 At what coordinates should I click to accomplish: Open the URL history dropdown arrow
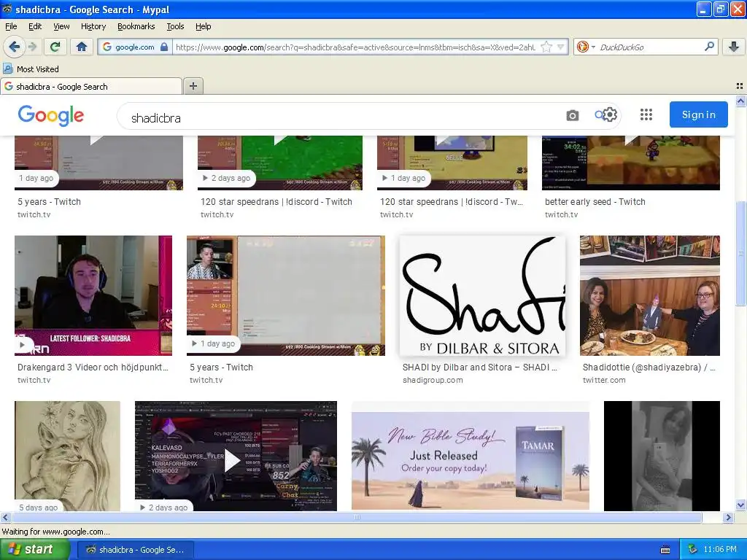(561, 47)
